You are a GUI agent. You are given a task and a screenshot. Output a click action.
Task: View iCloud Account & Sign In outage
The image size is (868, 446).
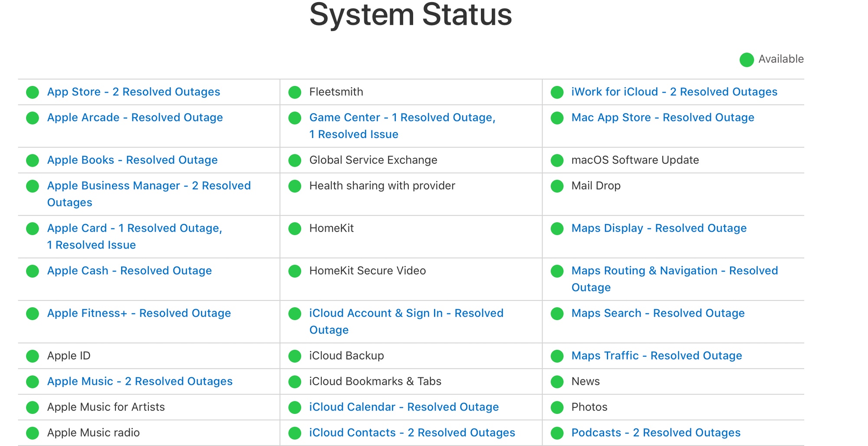click(406, 321)
